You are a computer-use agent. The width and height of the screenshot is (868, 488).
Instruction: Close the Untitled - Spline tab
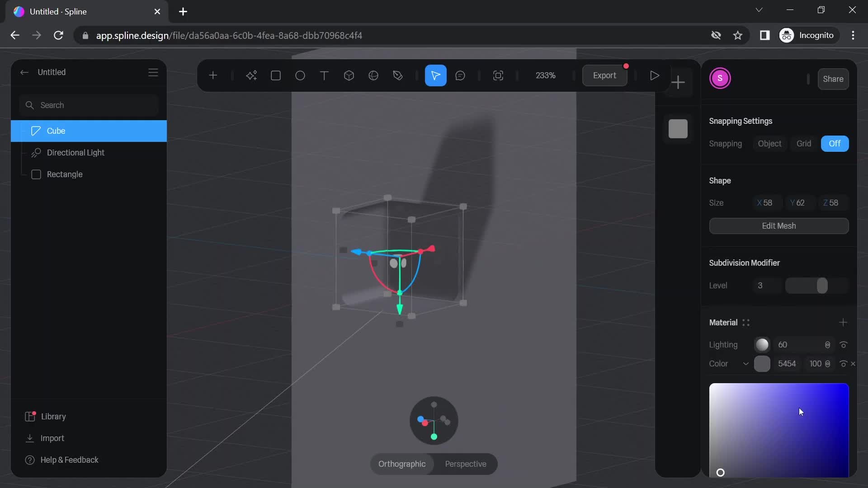(157, 12)
